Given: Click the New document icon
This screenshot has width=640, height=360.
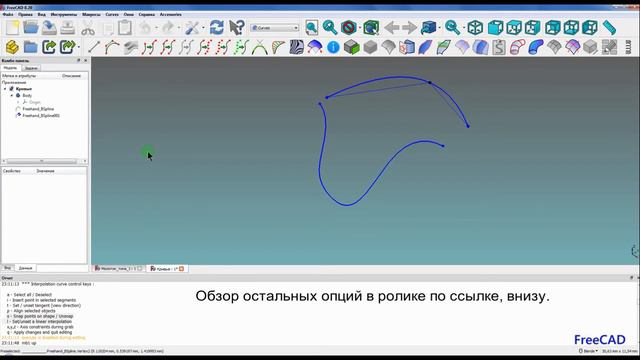Looking at the screenshot, I should pyautogui.click(x=12, y=28).
